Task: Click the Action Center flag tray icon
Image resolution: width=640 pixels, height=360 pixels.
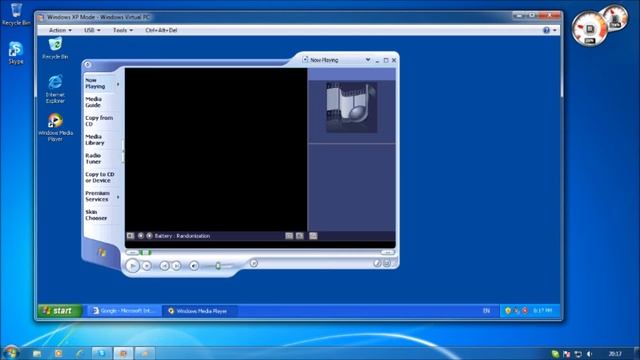Action: [566, 354]
